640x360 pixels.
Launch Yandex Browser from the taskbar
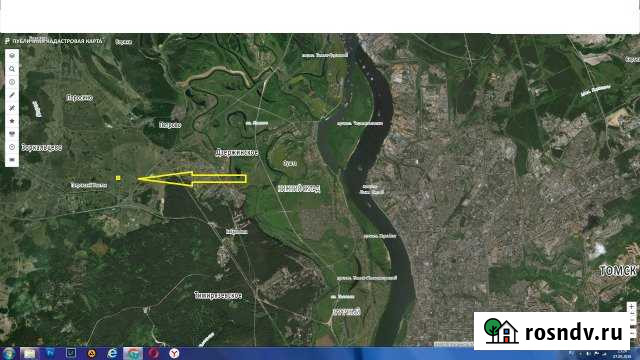174,353
